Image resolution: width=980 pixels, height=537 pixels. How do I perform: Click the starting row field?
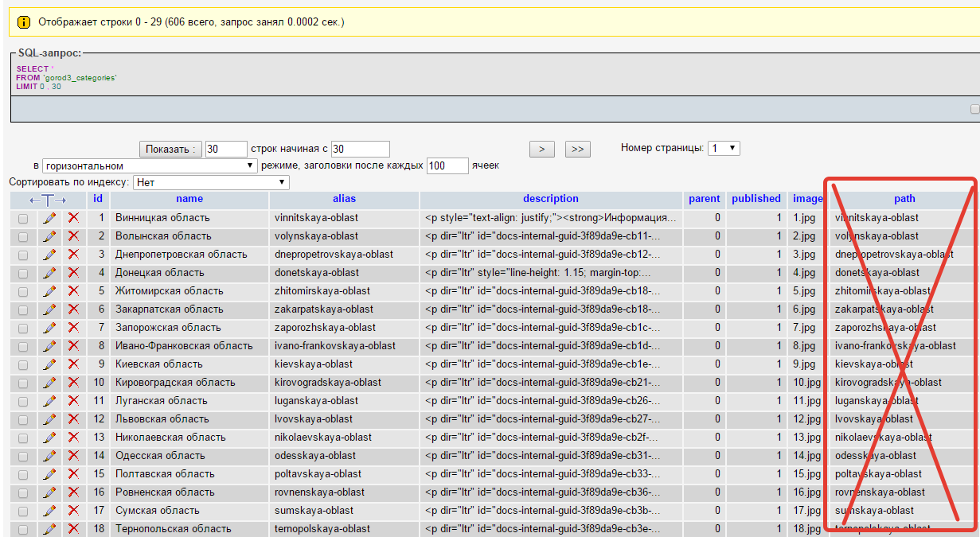[360, 149]
